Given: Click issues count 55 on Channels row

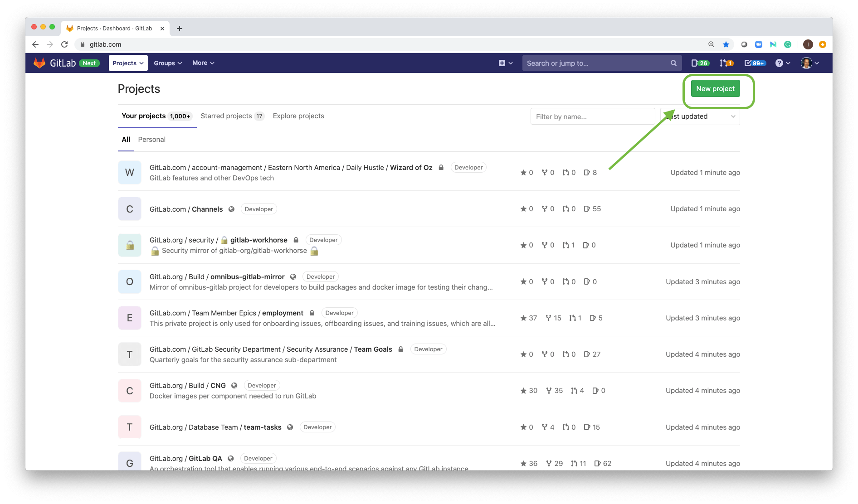Looking at the screenshot, I should (592, 209).
